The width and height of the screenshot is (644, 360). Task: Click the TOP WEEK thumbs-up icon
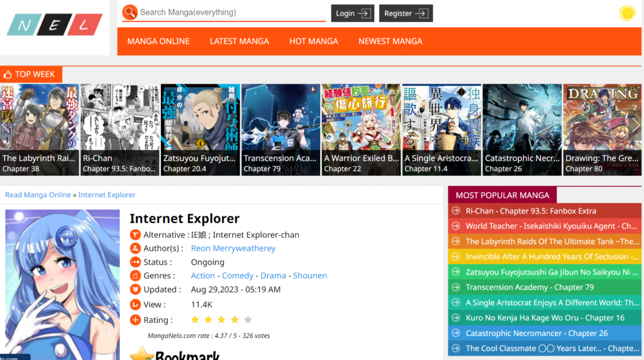[8, 74]
